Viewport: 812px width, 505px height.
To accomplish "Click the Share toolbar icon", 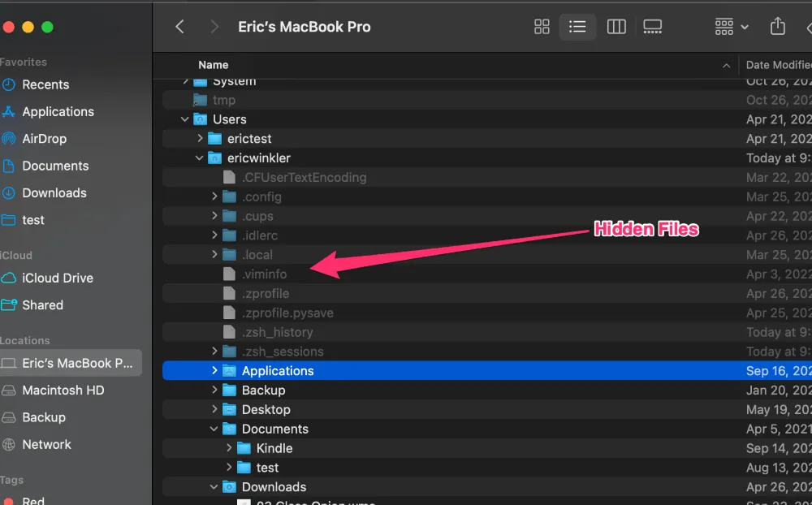I will click(777, 27).
